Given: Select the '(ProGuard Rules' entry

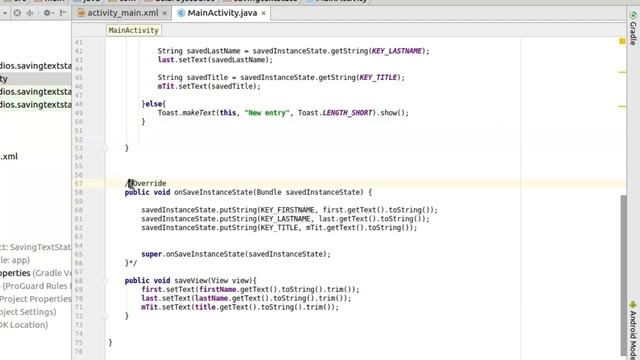Looking at the screenshot, I should [x=36, y=286].
